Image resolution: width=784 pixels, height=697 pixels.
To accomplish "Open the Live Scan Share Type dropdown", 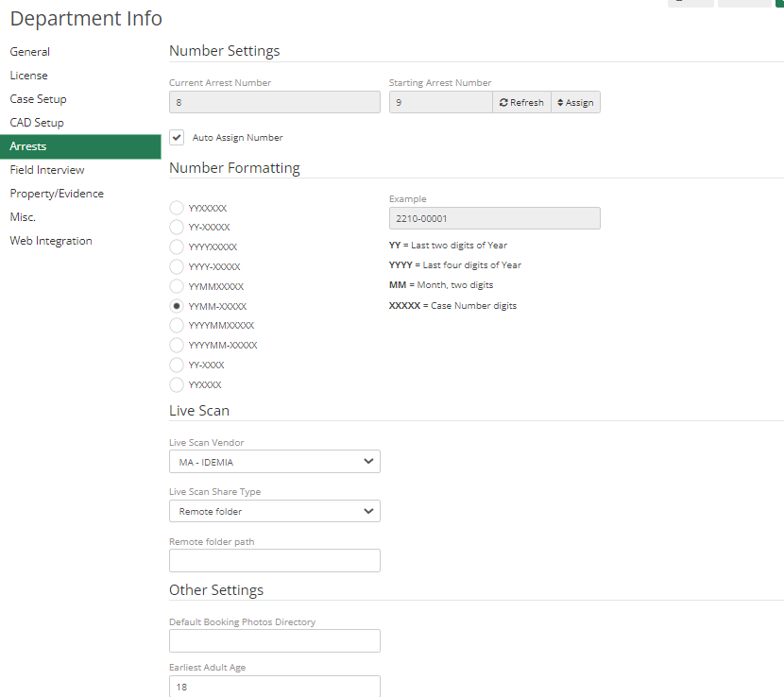I will point(274,510).
